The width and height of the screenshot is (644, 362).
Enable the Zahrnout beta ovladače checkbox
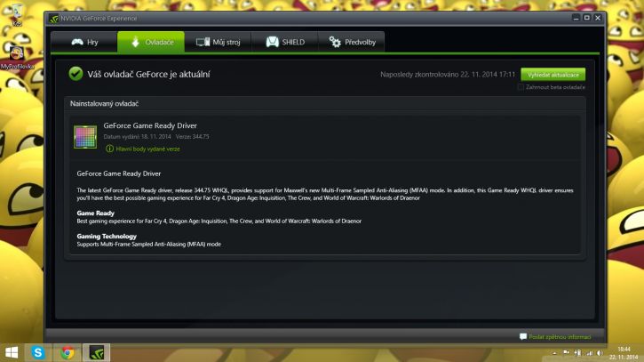[521, 87]
